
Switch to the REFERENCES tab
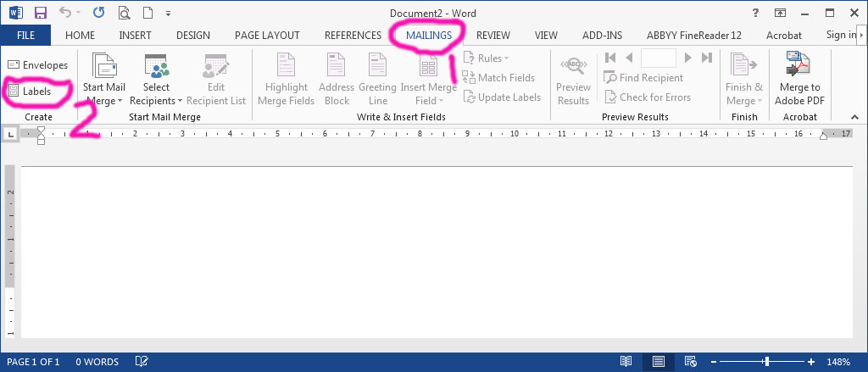[353, 35]
